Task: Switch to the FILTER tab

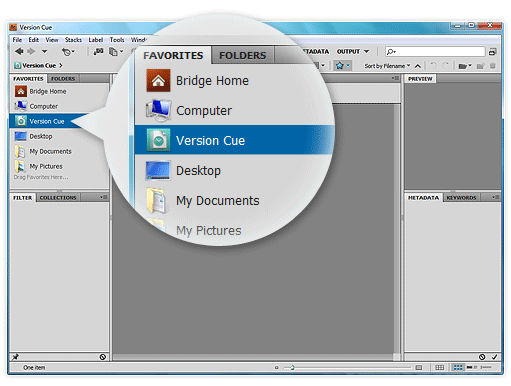Action: 23,198
